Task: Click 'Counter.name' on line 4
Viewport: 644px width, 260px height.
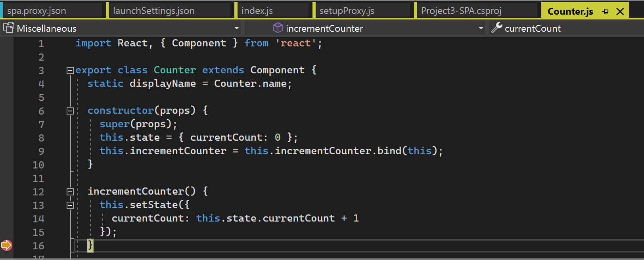Action: click(x=250, y=84)
